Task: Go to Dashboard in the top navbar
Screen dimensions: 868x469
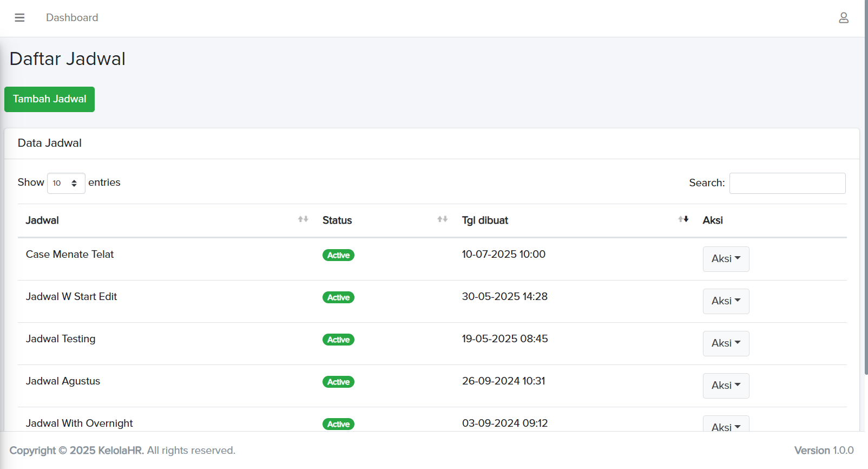Action: click(72, 18)
